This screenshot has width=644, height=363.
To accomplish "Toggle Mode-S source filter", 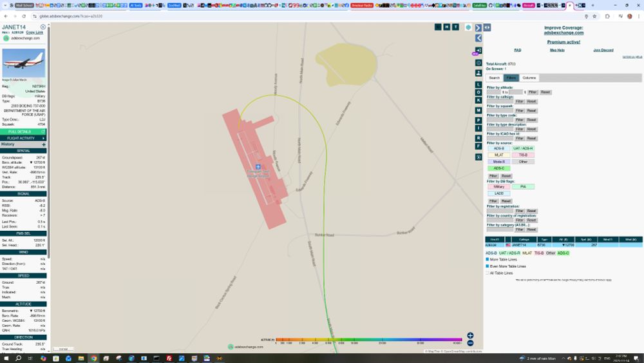I will 499,162.
